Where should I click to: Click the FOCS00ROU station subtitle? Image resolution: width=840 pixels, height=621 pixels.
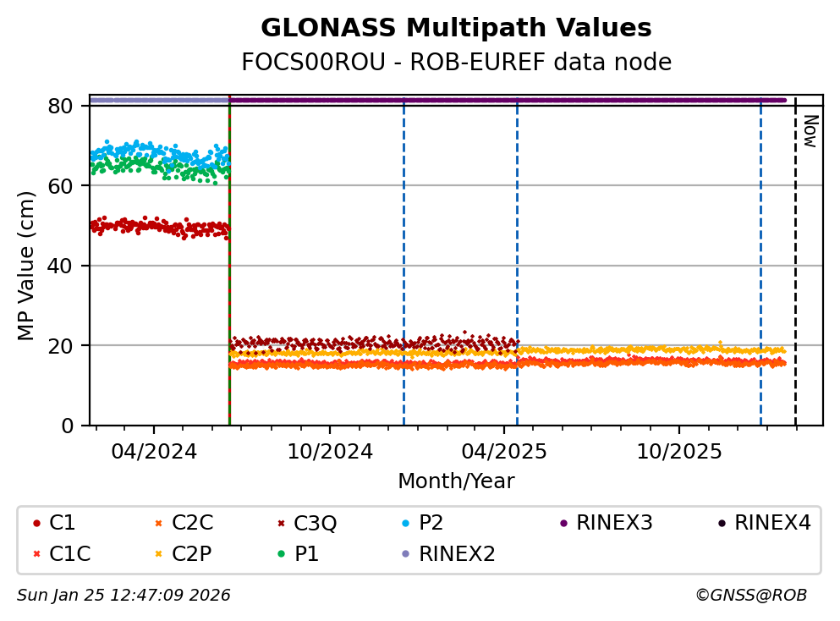[456, 63]
